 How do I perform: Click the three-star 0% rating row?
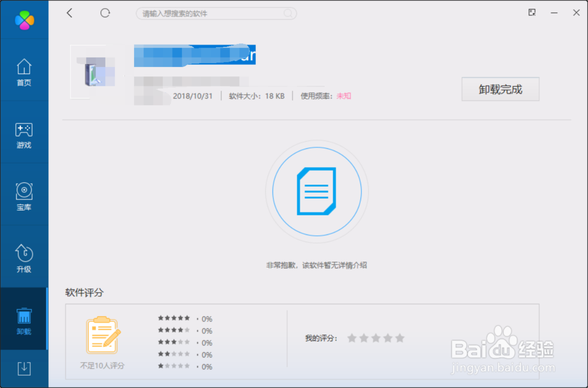[185, 343]
